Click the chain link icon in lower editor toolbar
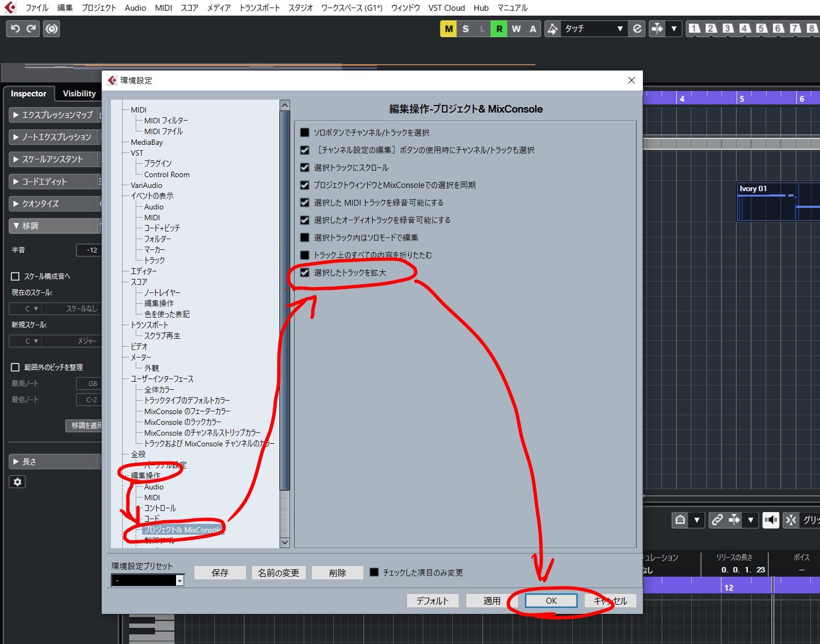The height and width of the screenshot is (644, 820). (717, 520)
